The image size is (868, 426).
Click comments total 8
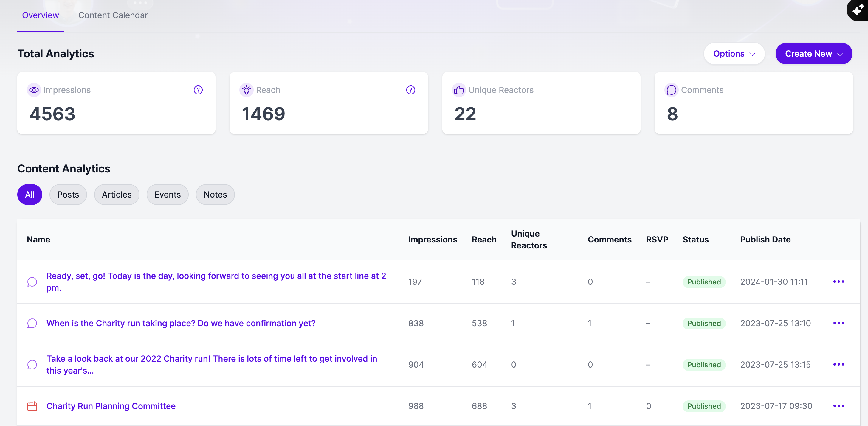click(672, 114)
